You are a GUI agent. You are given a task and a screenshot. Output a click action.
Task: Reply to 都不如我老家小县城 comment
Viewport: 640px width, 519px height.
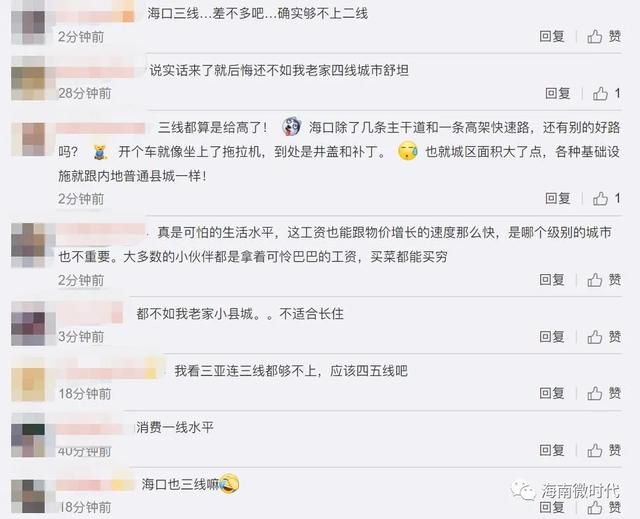(552, 337)
